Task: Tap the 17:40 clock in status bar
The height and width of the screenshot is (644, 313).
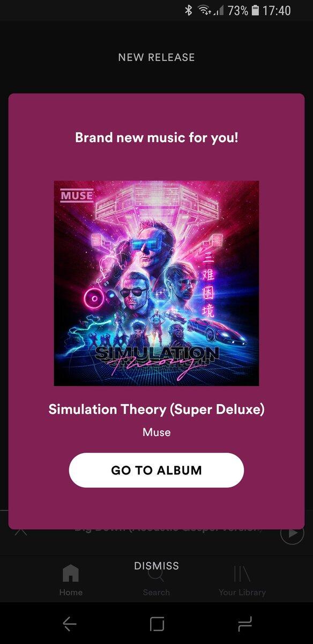Action: click(277, 10)
